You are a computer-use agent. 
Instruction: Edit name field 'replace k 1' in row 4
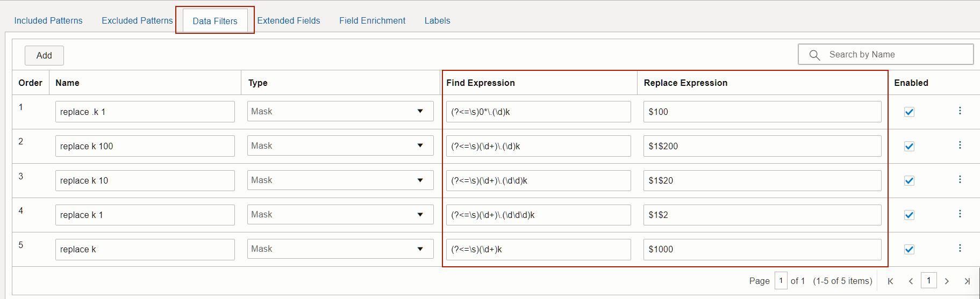click(x=145, y=215)
